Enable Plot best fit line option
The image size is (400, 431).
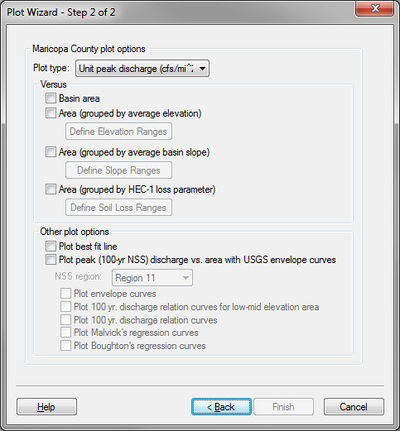[51, 246]
